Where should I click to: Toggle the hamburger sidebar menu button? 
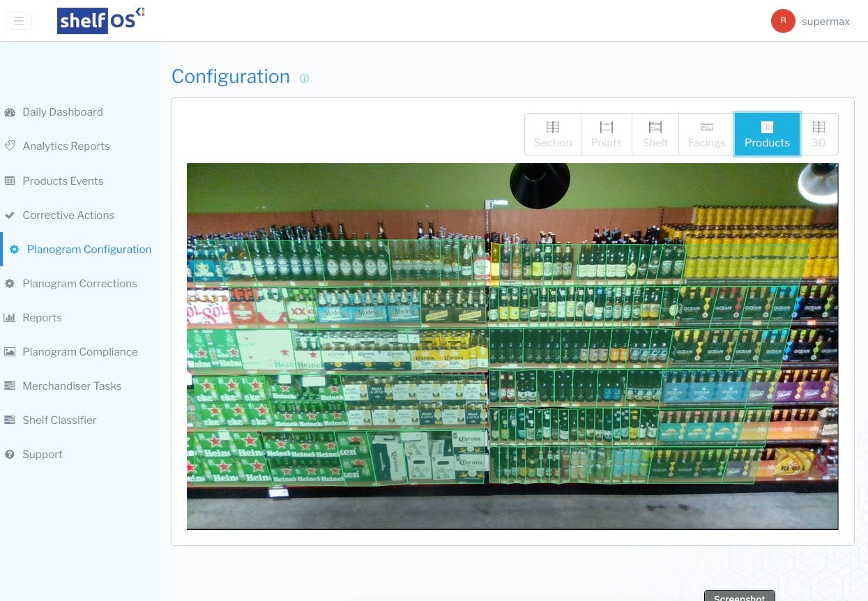coord(19,21)
